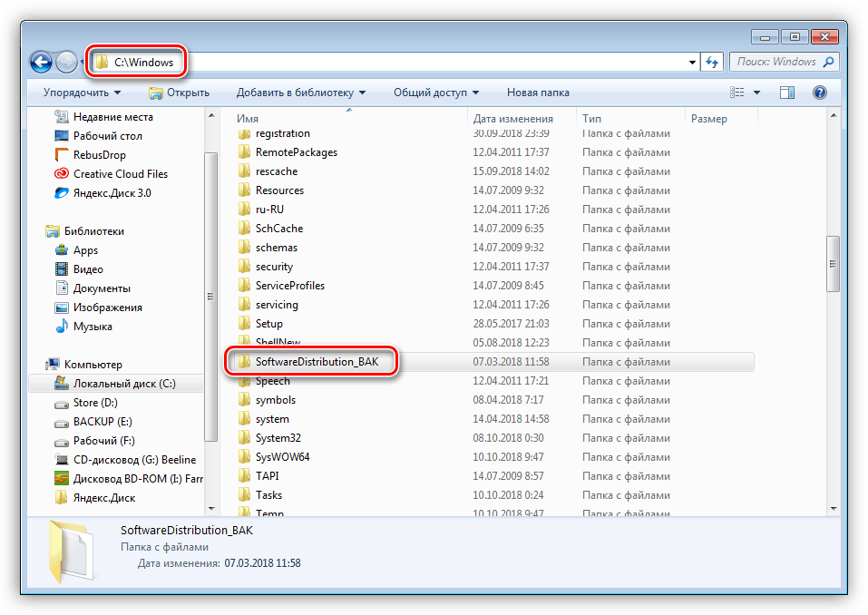Image resolution: width=868 pixels, height=615 pixels.
Task: Click the Back navigation arrow
Action: point(41,61)
